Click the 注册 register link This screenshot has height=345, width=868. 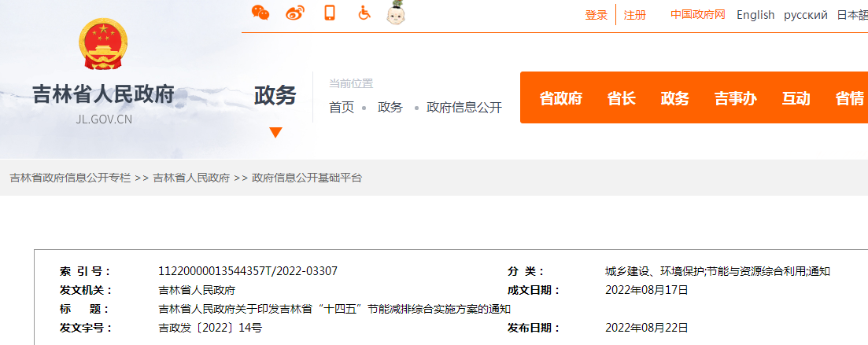(635, 15)
